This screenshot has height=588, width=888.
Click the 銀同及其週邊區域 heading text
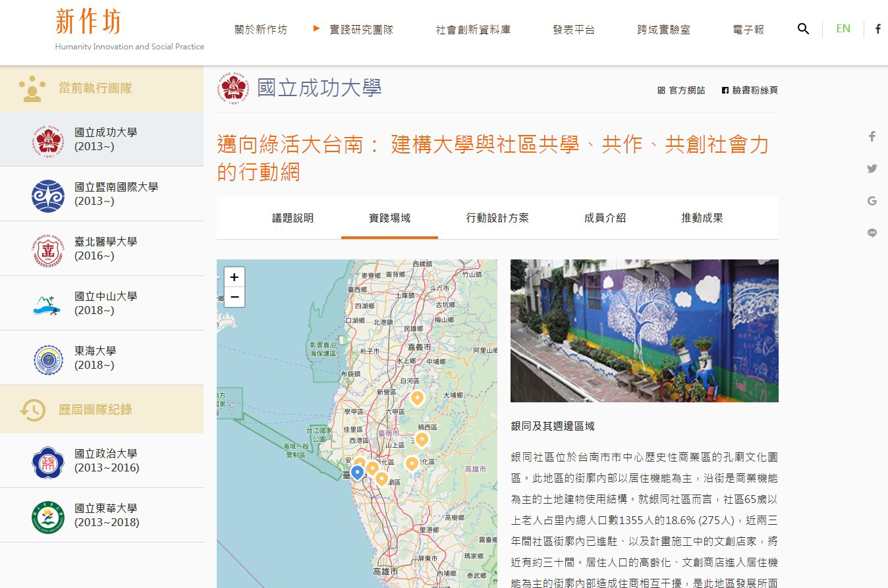tap(553, 426)
